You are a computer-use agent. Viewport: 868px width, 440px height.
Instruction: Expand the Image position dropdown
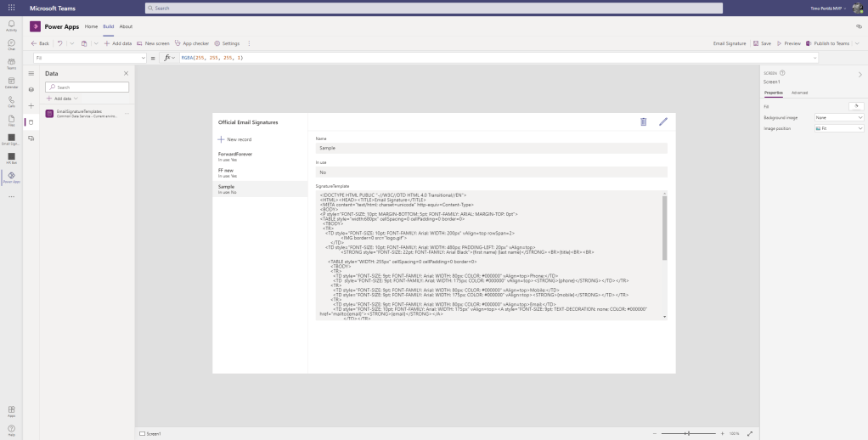(x=838, y=128)
